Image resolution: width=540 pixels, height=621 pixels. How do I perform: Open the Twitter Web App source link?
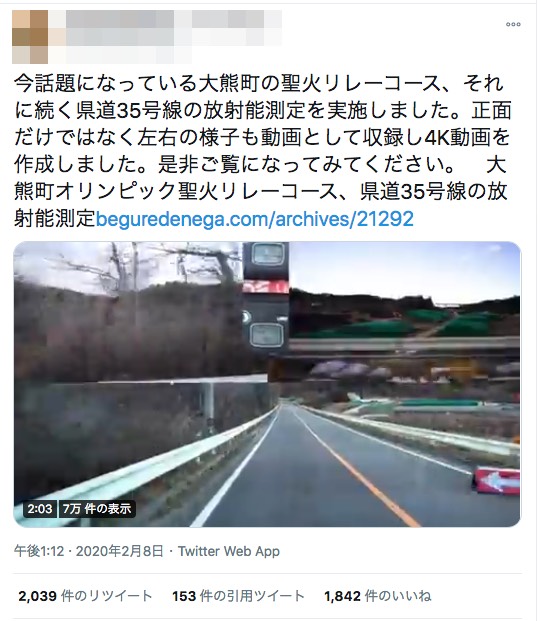pos(229,551)
